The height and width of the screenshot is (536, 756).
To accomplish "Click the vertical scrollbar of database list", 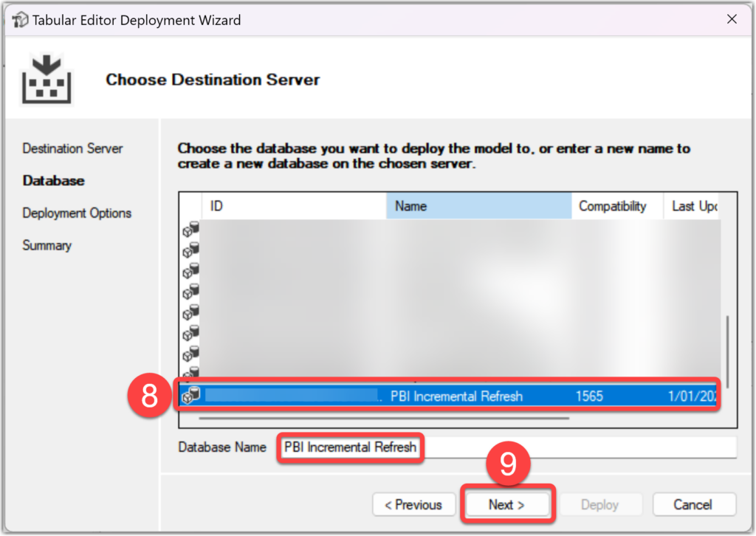I will point(727,352).
